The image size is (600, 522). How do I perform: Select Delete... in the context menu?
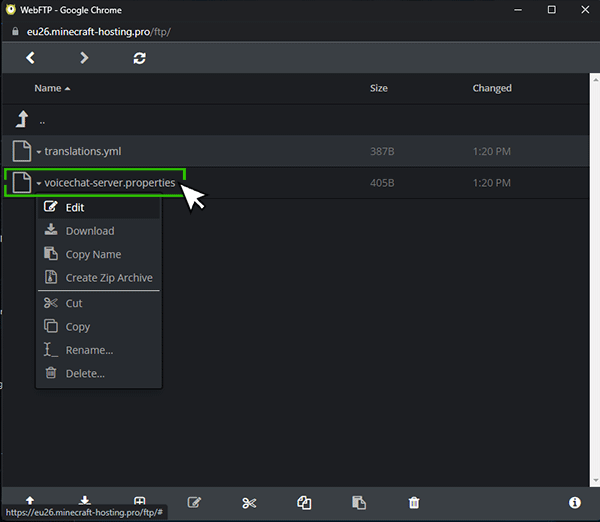tap(99, 373)
